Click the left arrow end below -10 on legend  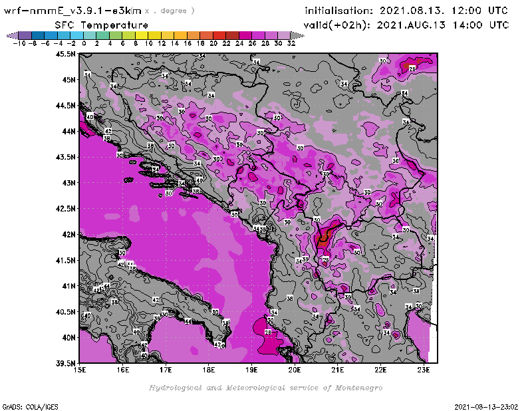13,35
